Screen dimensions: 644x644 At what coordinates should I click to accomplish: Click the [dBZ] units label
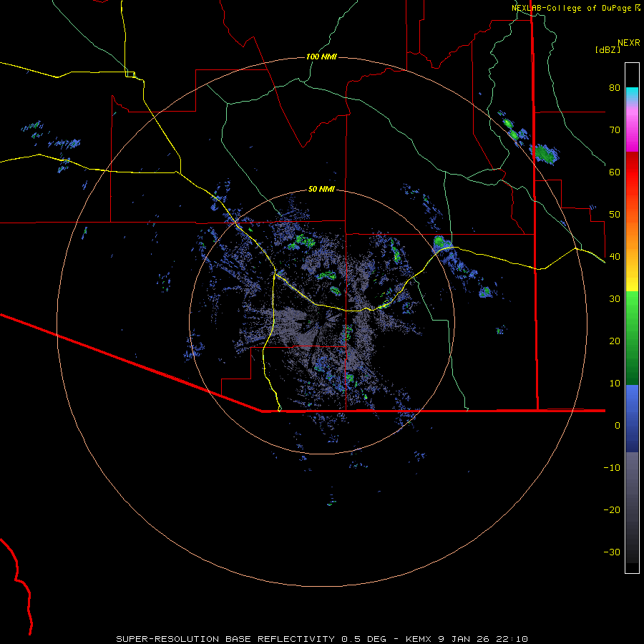pos(608,50)
